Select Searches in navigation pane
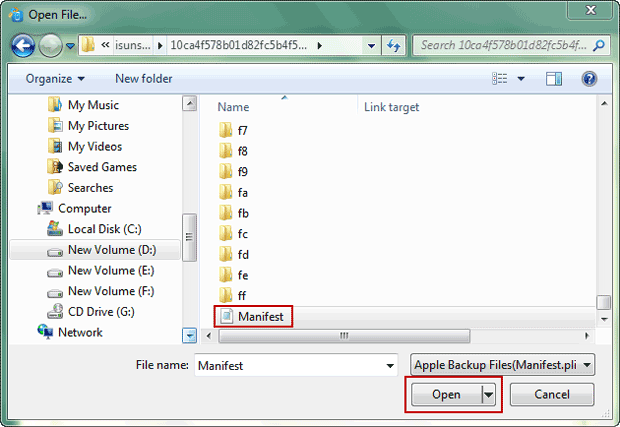 pos(91,187)
